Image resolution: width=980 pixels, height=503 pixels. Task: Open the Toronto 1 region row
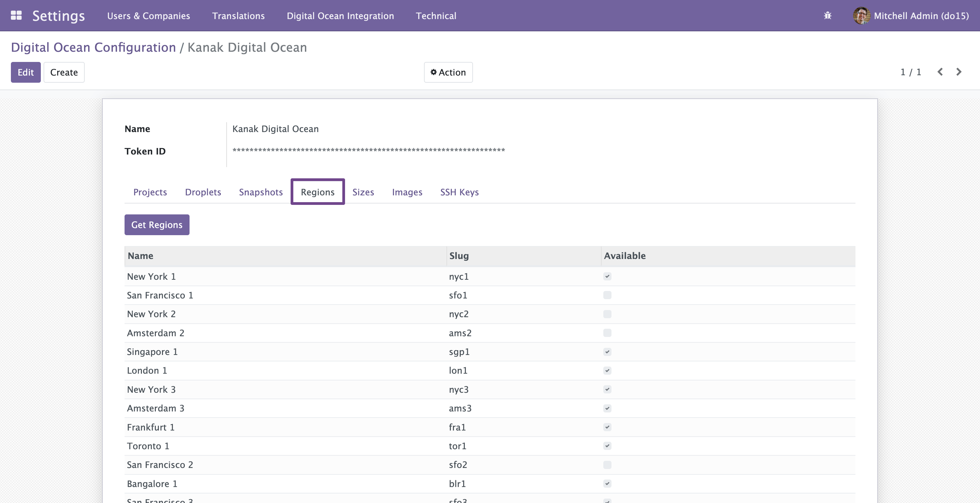point(490,446)
